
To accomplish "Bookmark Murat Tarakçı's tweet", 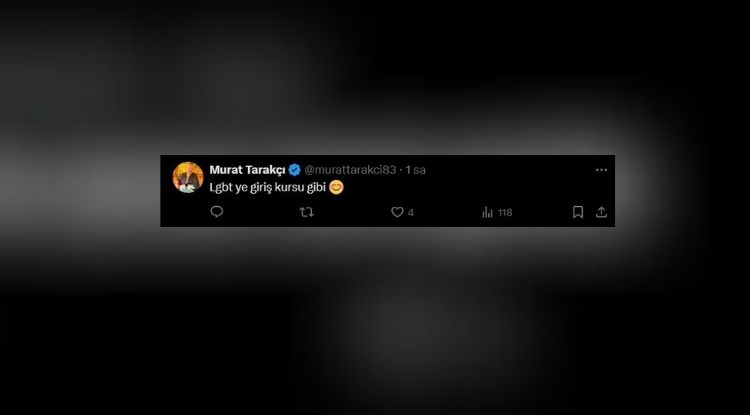I will pyautogui.click(x=578, y=212).
